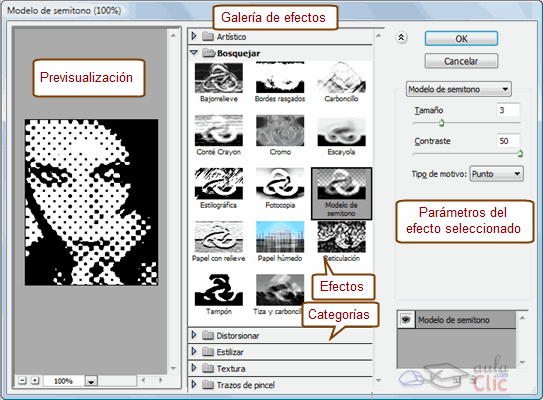The height and width of the screenshot is (400, 543).
Task: Choose the Tiza y carboncillo thumbnail
Action: [280, 290]
